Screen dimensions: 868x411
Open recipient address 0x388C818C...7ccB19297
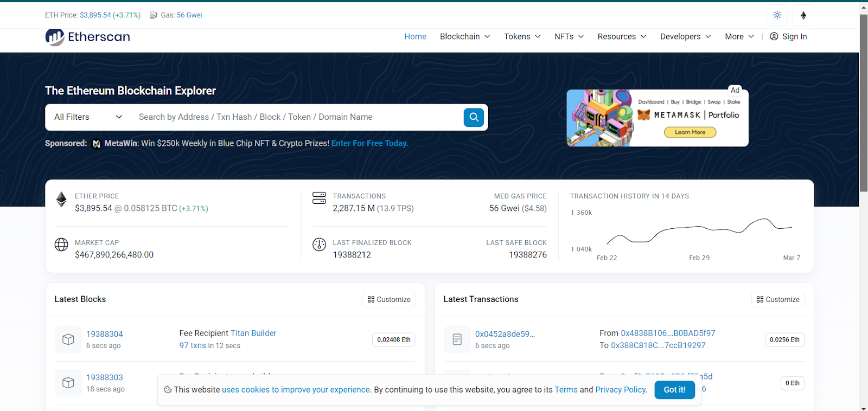pos(658,345)
